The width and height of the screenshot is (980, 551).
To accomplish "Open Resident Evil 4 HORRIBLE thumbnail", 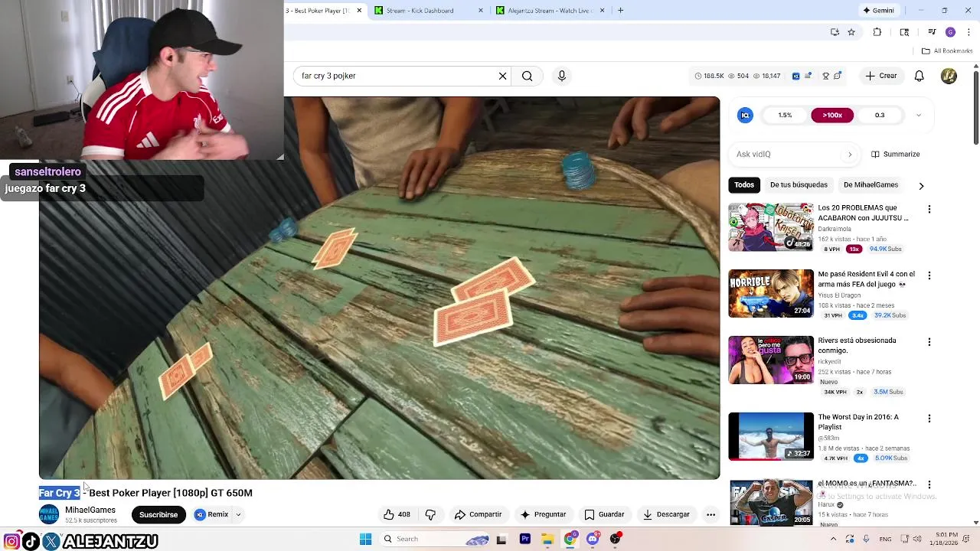I will [771, 293].
